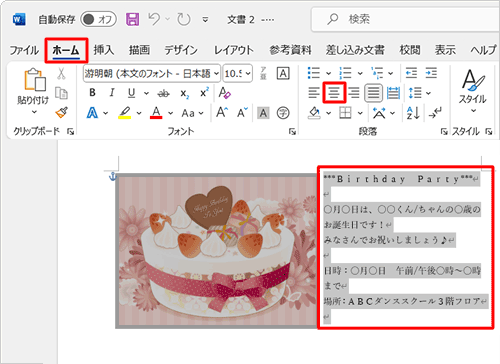500x364 pixels.
Task: Click the Line and Paragraph Spacing icon
Action: click(415, 93)
